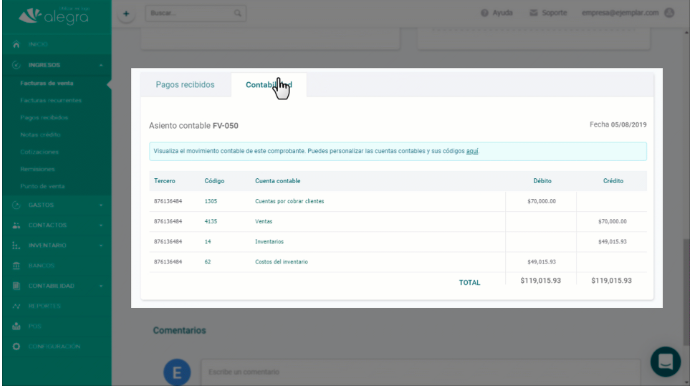This screenshot has height=388, width=694.
Task: Click the page vertical scrollbar
Action: 686,292
